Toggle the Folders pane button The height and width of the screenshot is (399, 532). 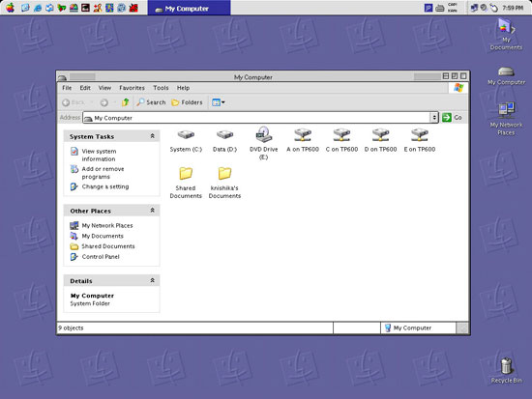(x=187, y=102)
